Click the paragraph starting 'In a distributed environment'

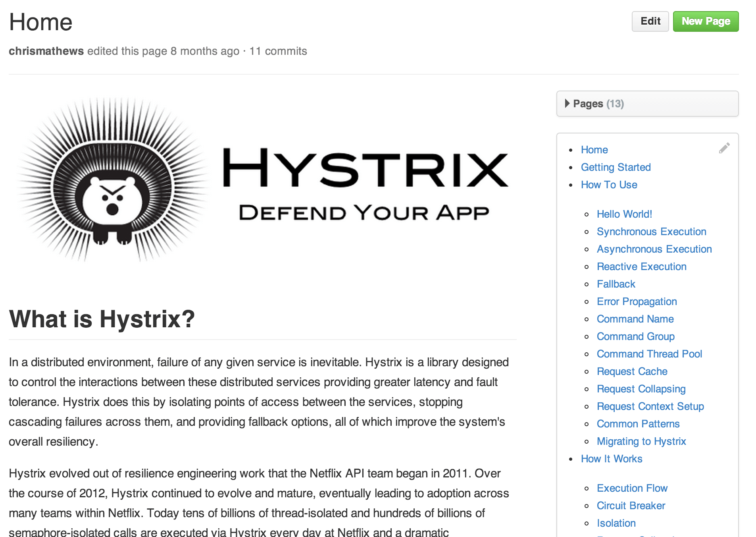(259, 402)
